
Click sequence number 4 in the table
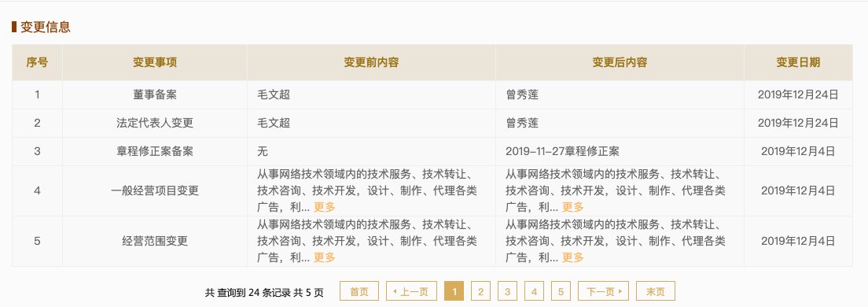point(37,190)
